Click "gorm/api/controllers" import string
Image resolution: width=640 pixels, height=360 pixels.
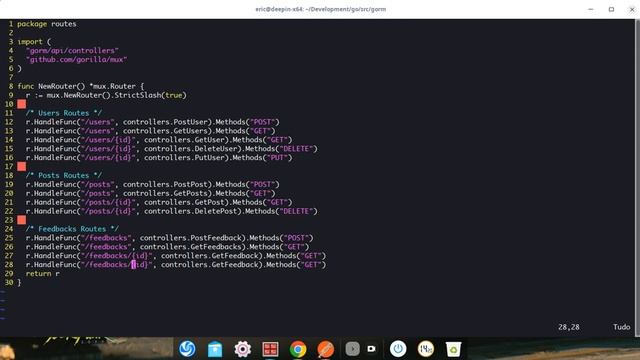click(72, 51)
